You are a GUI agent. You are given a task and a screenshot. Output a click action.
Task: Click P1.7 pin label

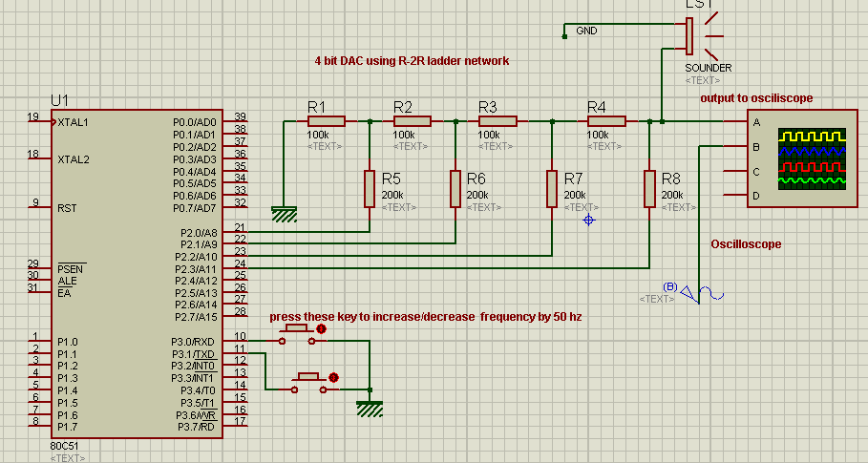click(68, 427)
